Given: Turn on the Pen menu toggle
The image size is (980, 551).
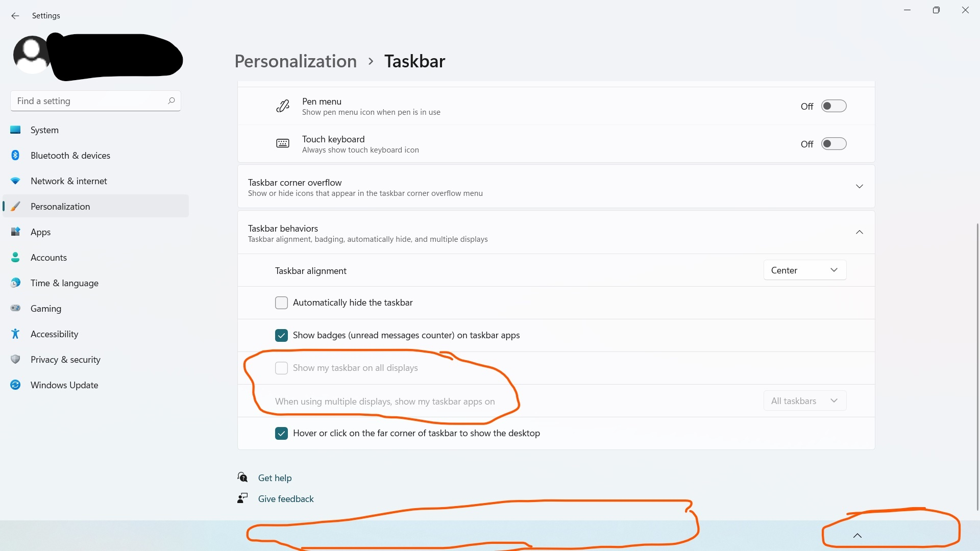Looking at the screenshot, I should coord(834,106).
